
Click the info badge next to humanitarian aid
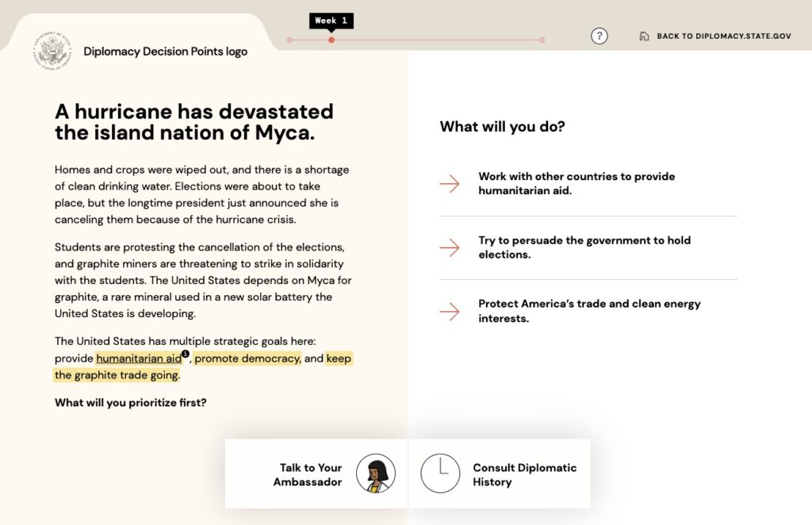point(186,354)
